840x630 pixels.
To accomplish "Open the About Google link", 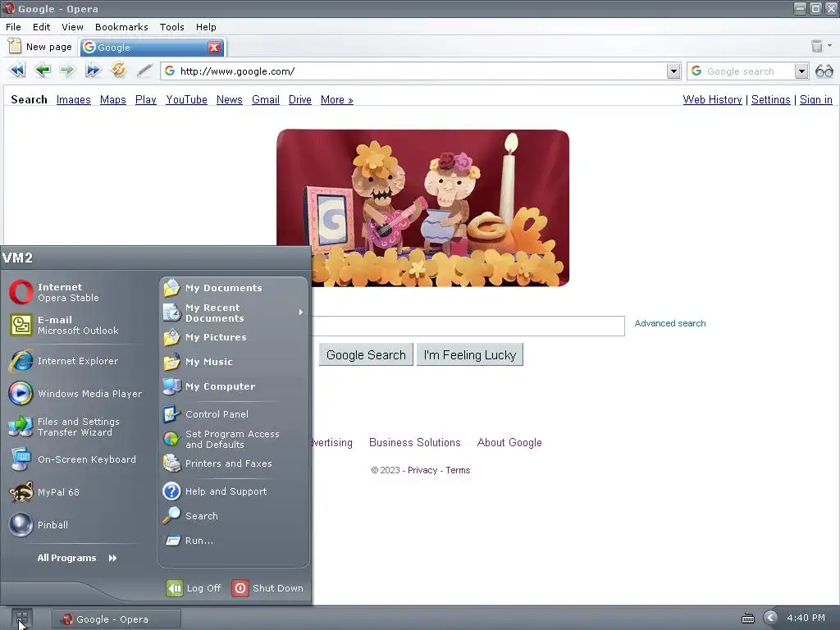I will 509,442.
